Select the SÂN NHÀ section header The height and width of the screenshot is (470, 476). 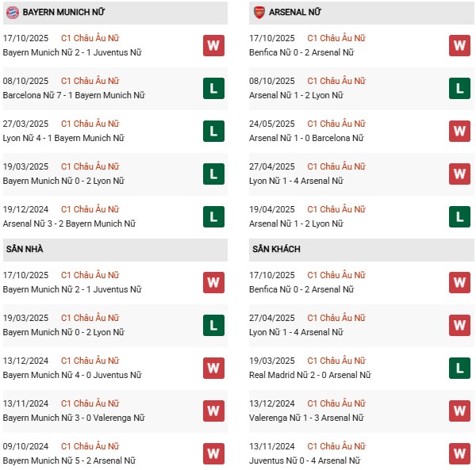click(25, 249)
